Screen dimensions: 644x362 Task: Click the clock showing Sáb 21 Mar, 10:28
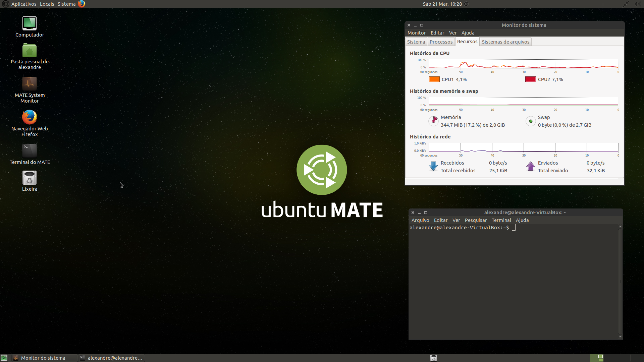pyautogui.click(x=442, y=4)
